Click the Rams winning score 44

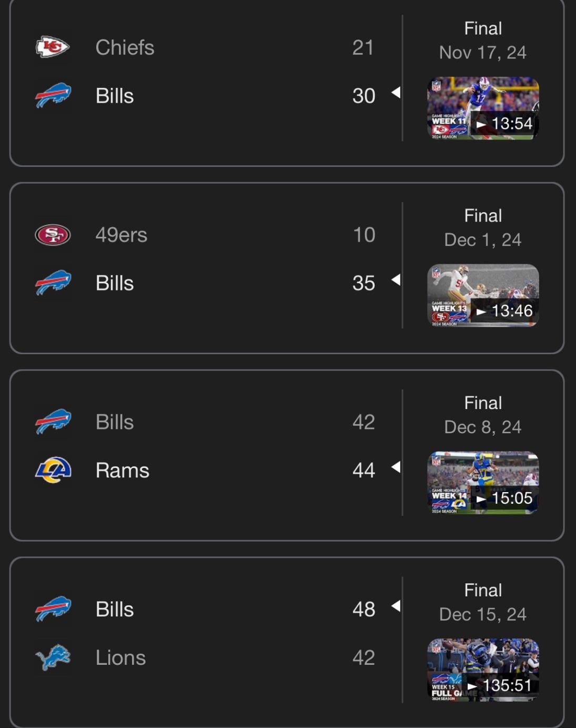363,470
